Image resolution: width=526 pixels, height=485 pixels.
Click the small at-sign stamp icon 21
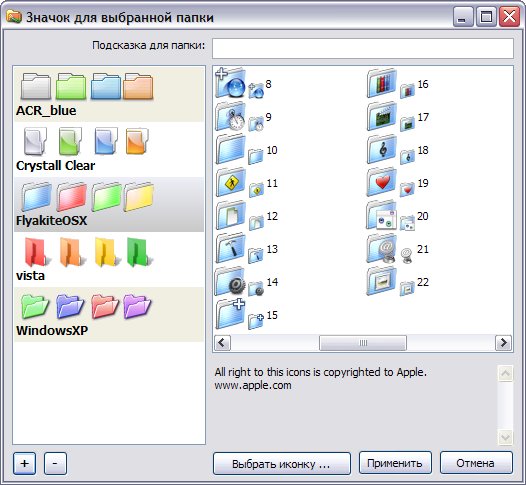click(x=407, y=256)
